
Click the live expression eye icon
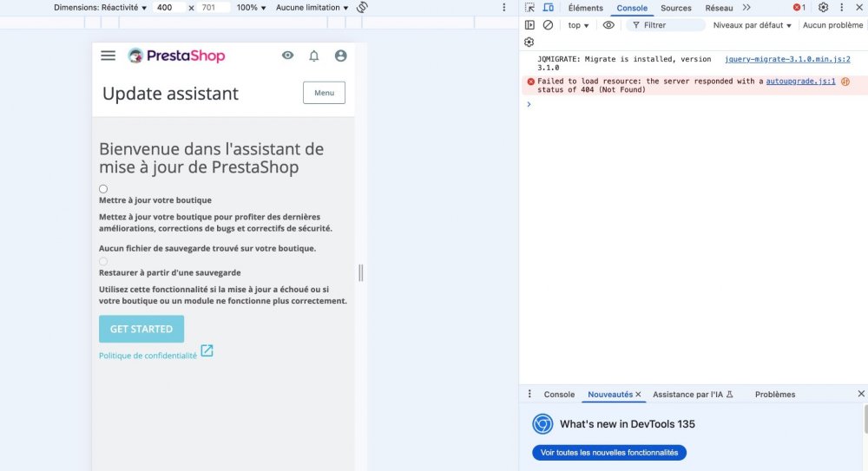pos(608,25)
